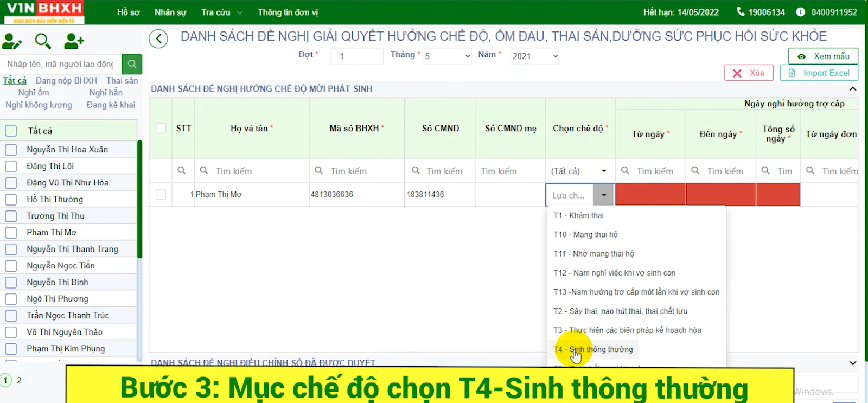Click the Lựa ch... dropdown arrow in row 1

(604, 195)
